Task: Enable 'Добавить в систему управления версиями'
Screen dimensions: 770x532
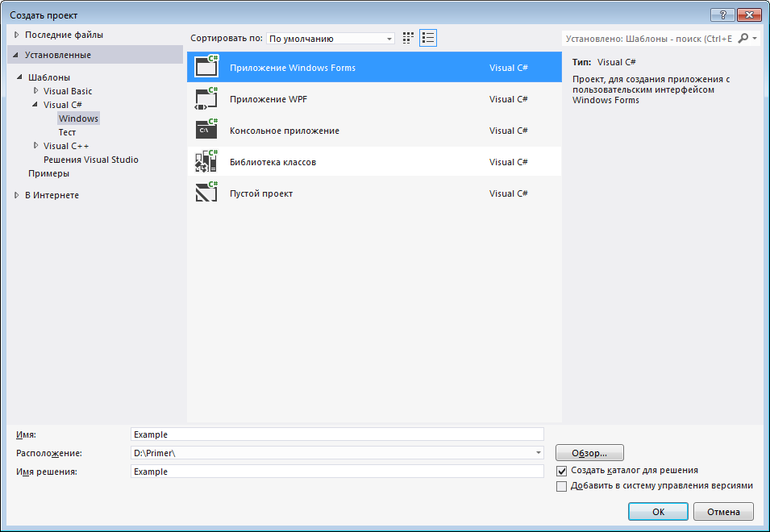Action: pos(562,486)
